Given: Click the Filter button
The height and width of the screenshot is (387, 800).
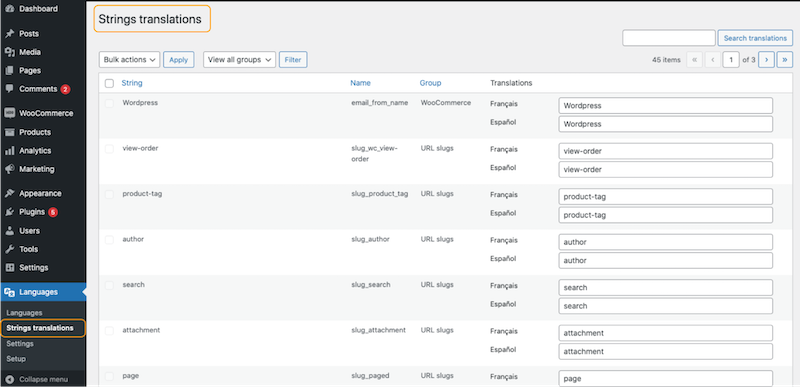Looking at the screenshot, I should click(293, 60).
